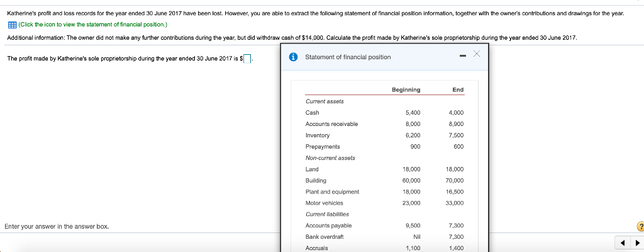Open the statement of financial position table icon
644x252 pixels.
click(12, 25)
